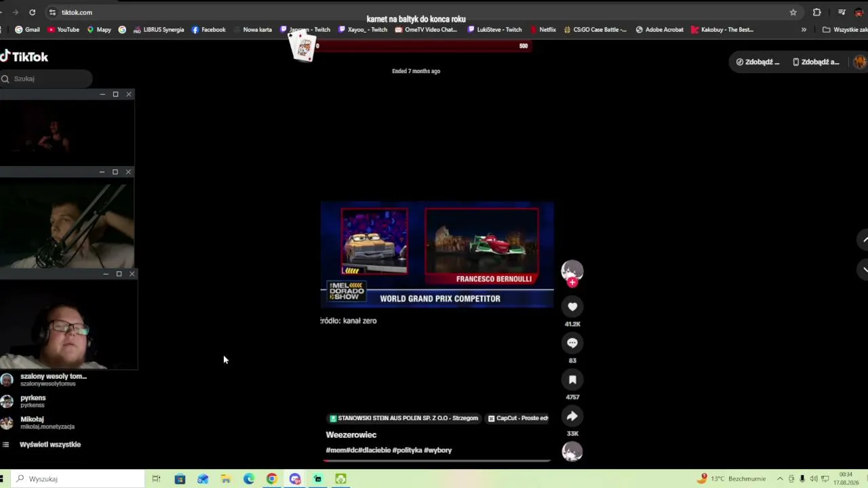Viewport: 868px width, 488px height.
Task: Open the CapCut effect tag
Action: tap(518, 418)
